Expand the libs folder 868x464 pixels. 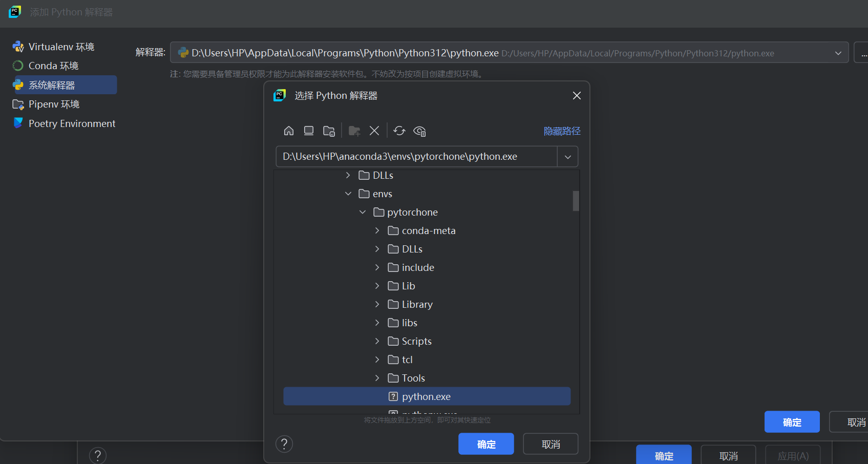click(x=377, y=323)
